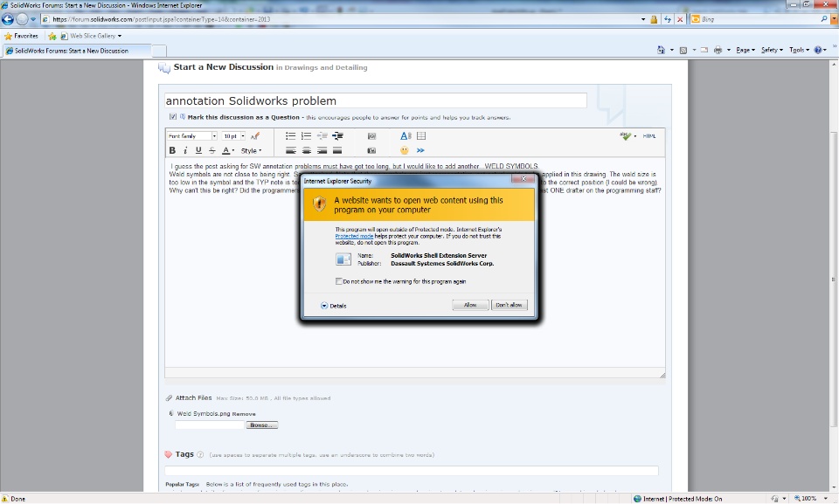Viewport: 839px width, 504px height.
Task: Close the Internet Explorer Security dialog
Action: tap(524, 179)
